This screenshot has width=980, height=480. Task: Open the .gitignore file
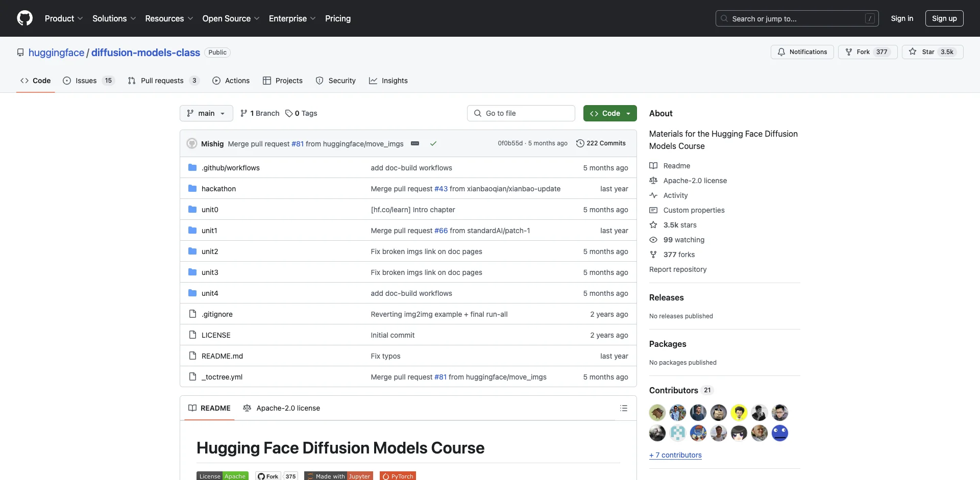pos(217,314)
